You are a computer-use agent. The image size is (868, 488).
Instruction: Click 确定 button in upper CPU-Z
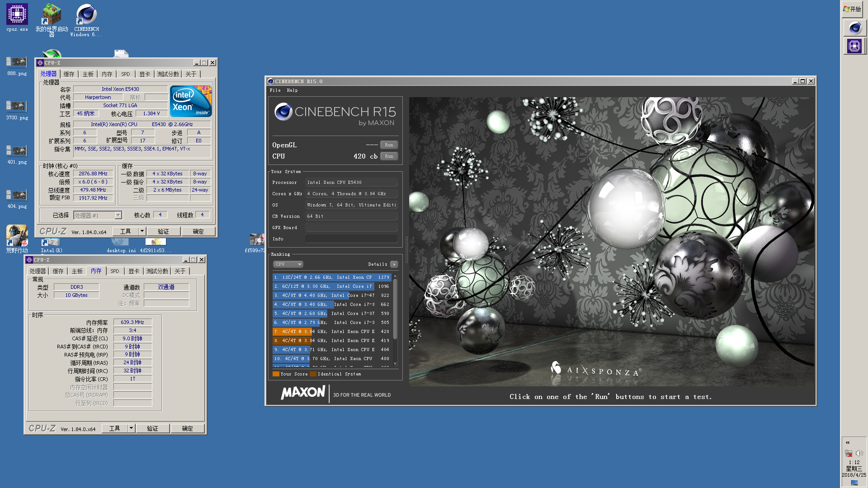click(198, 231)
